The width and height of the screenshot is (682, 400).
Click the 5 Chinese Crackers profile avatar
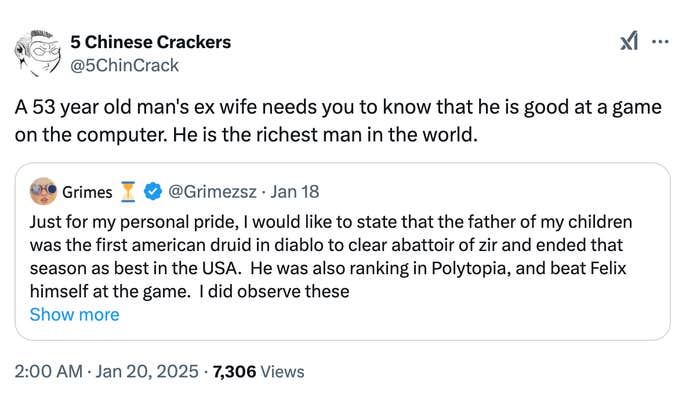36,53
